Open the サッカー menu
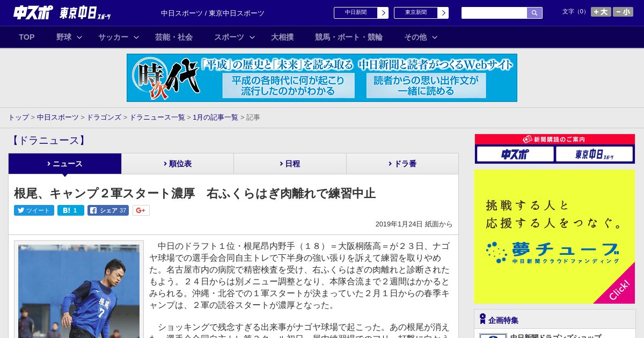Screen dimensions: 644x338 click(113, 37)
